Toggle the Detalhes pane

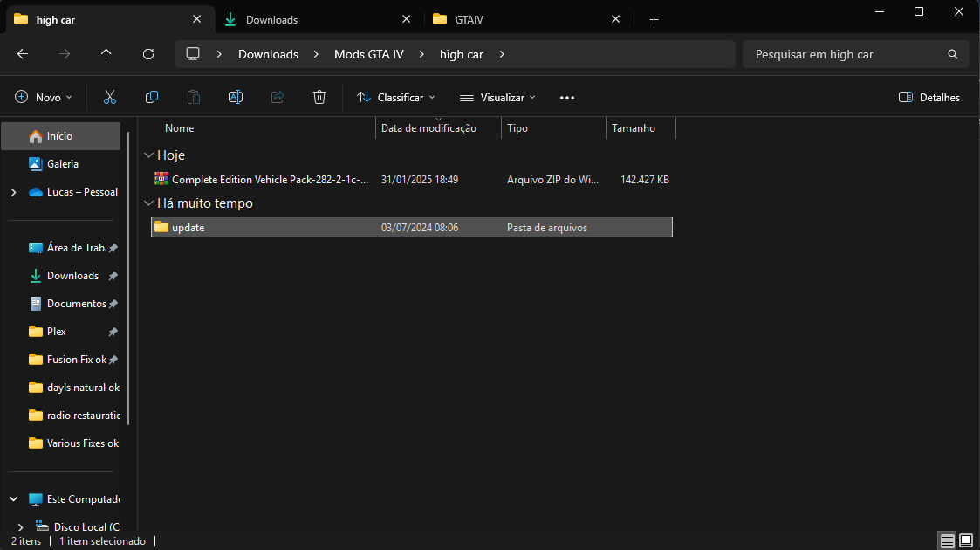929,97
